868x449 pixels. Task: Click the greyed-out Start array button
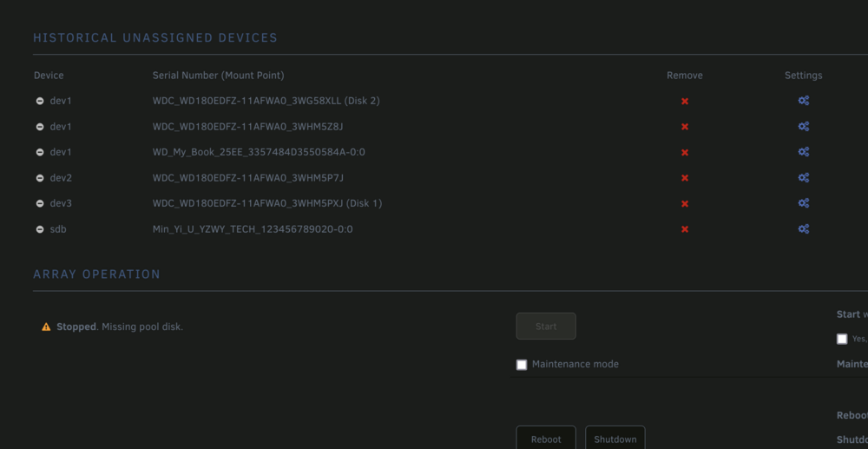[x=546, y=326]
